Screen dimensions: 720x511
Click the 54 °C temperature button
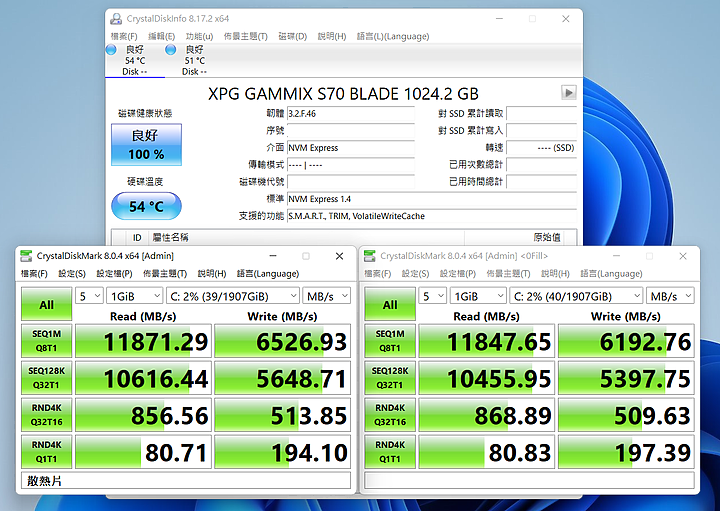(x=146, y=206)
